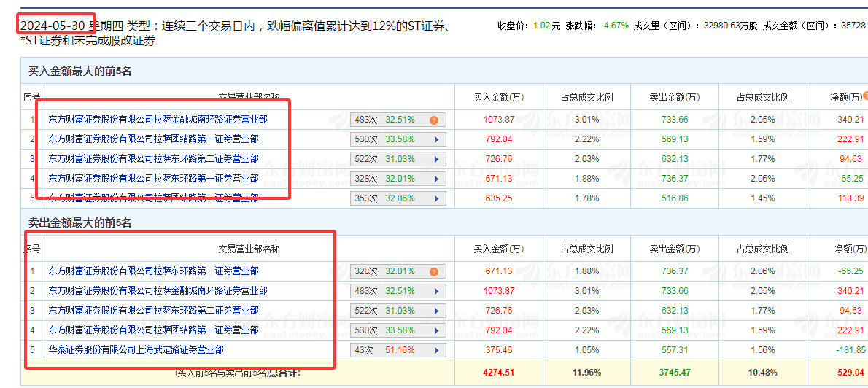This screenshot has height=388, width=868.
Task: Expand blue arrow next to 530次 in buy table
Action: [436, 139]
